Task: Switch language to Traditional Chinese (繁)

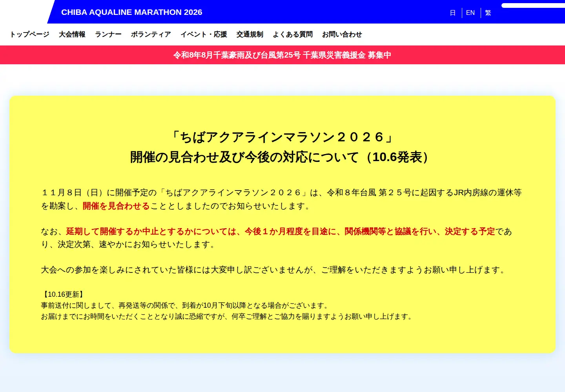Action: 488,13
